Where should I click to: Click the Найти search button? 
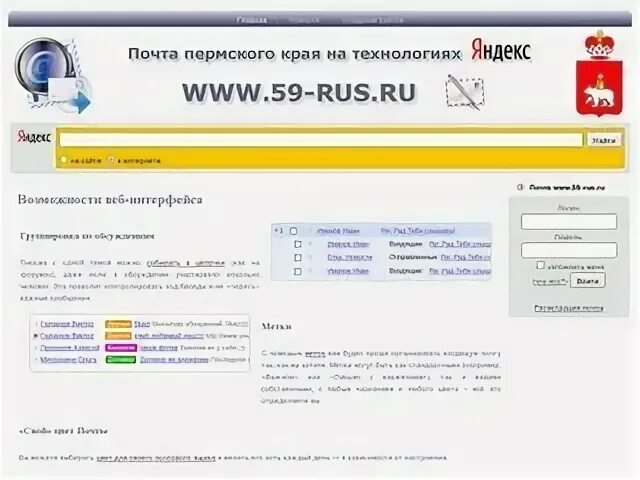pyautogui.click(x=604, y=140)
